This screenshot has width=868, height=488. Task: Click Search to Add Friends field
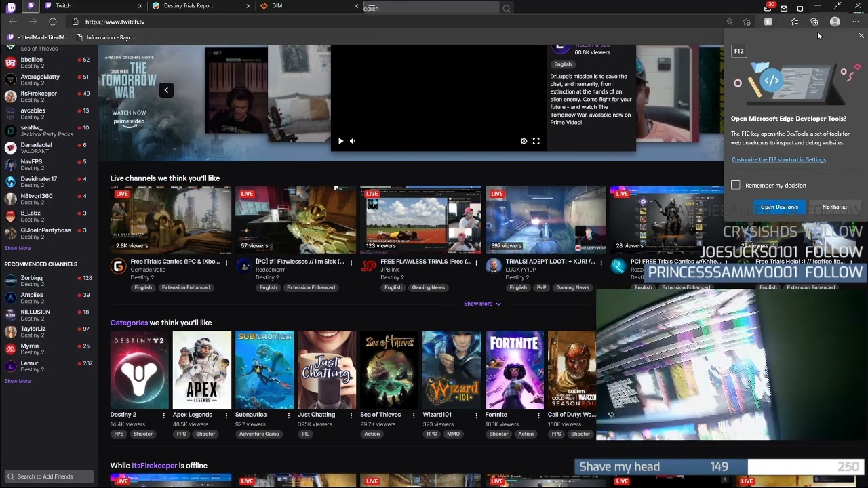pos(49,476)
